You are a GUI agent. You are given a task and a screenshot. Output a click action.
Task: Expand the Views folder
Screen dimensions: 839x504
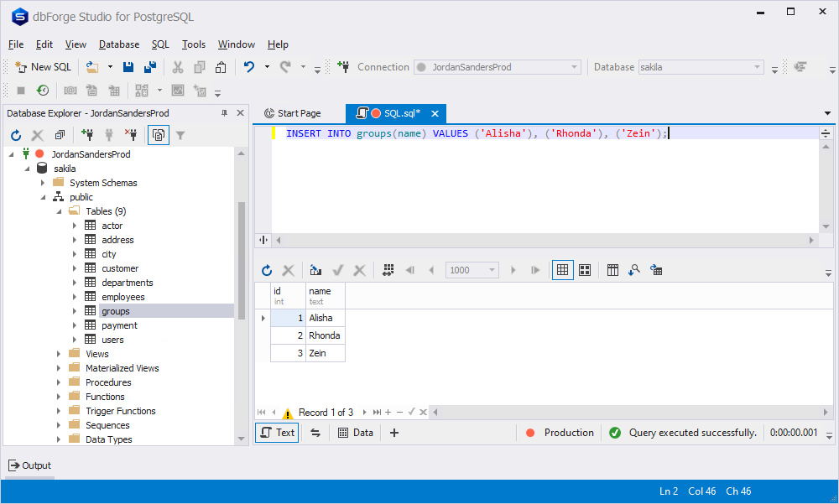(57, 353)
